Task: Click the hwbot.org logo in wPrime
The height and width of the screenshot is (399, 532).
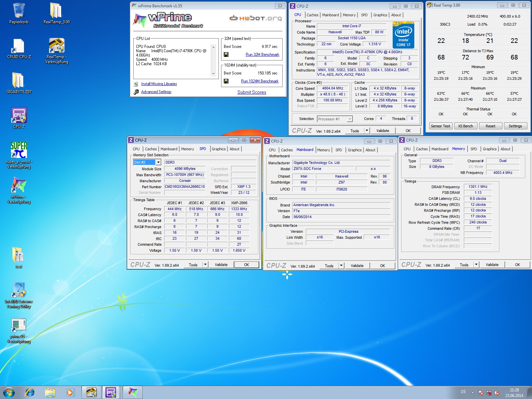Action: [x=255, y=18]
